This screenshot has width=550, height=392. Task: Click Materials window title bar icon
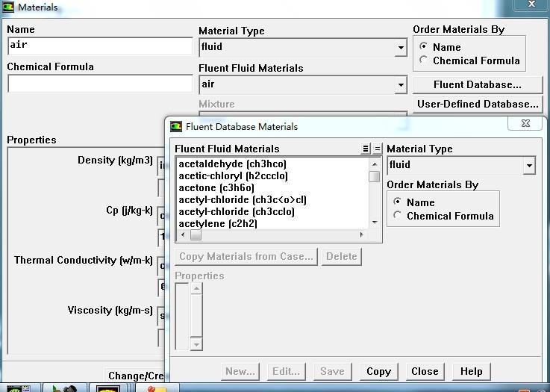tap(7, 7)
